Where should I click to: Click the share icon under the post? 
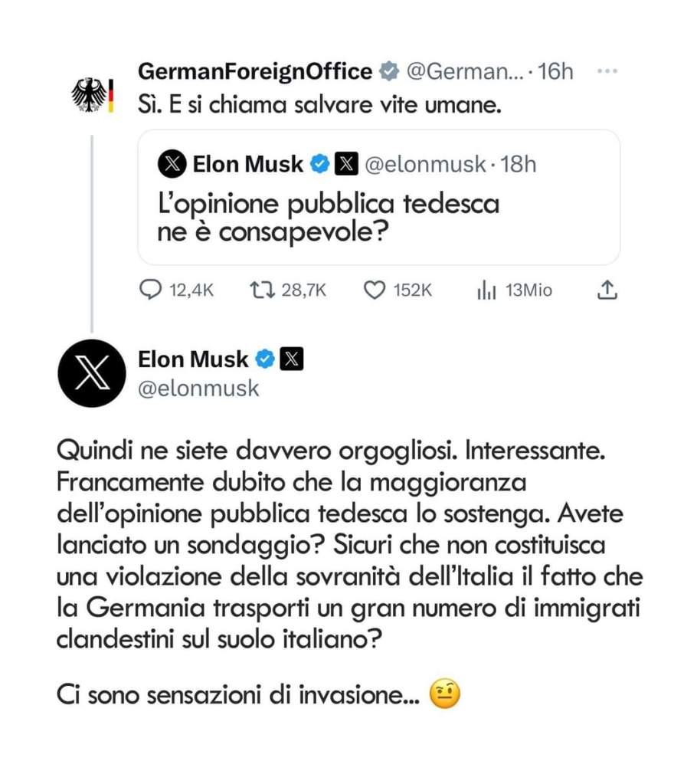click(607, 290)
